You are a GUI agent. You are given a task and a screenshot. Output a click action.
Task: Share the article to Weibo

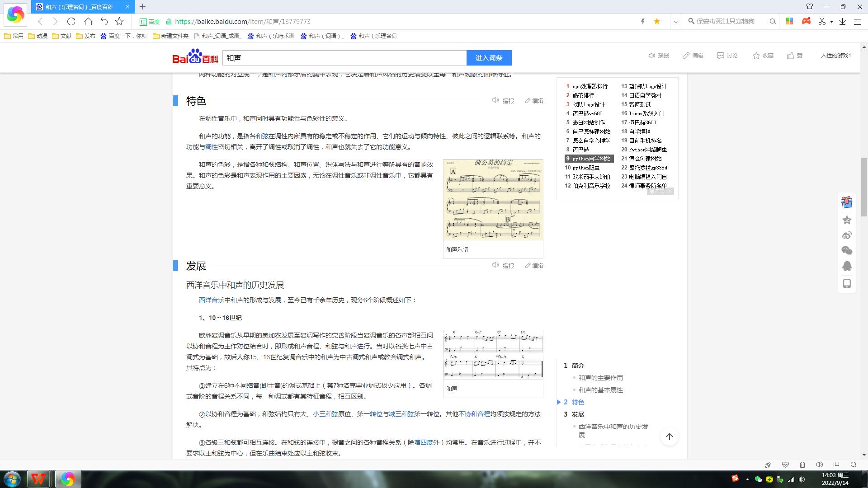(847, 235)
